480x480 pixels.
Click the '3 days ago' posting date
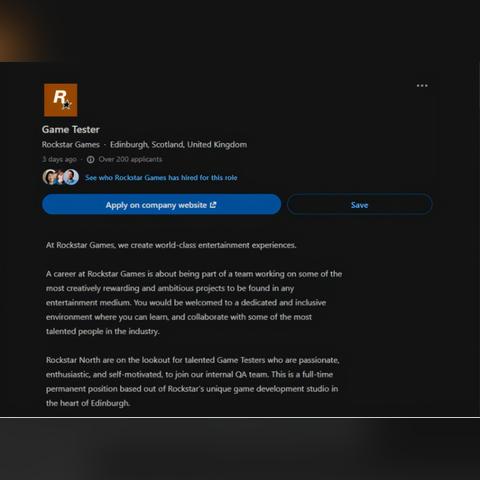tap(59, 159)
